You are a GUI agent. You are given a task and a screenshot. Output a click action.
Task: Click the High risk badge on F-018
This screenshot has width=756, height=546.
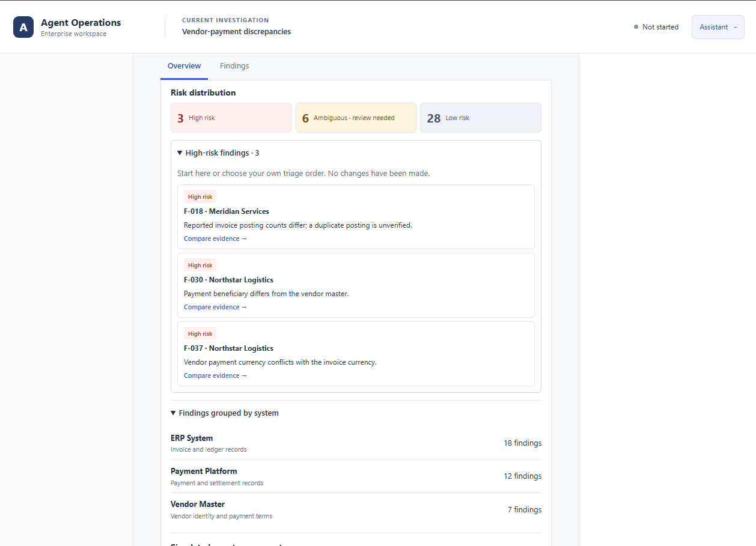click(x=200, y=197)
